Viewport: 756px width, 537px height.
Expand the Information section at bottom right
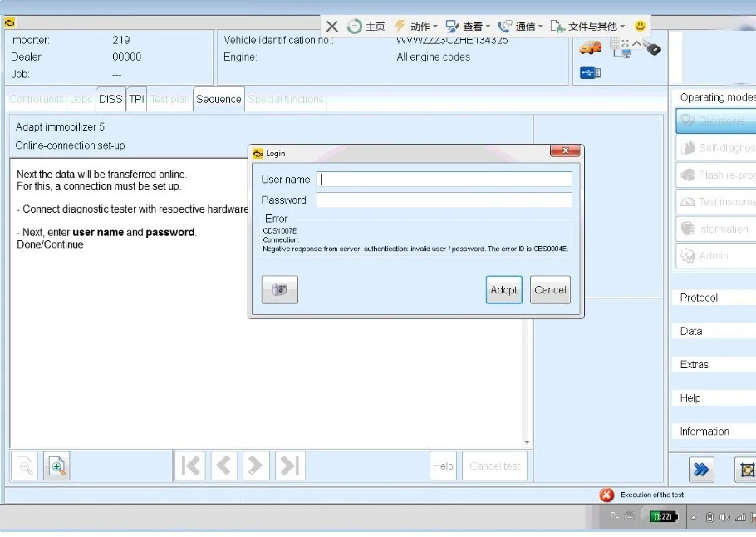[x=714, y=431]
